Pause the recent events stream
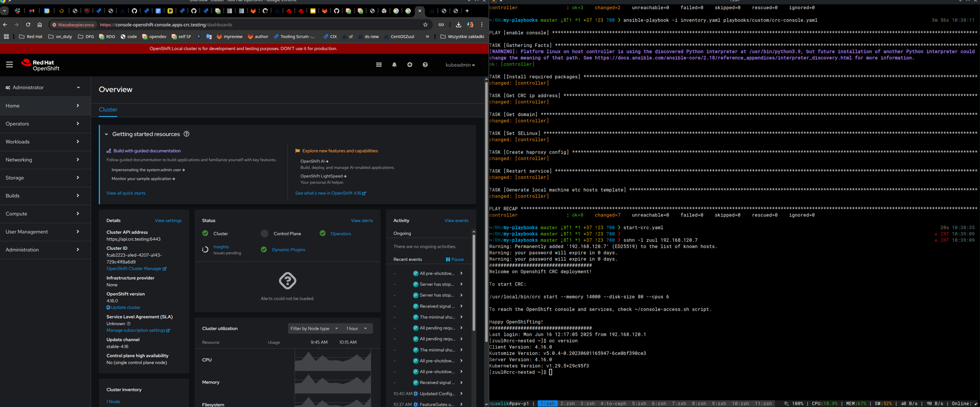The image size is (980, 407). coord(455,259)
